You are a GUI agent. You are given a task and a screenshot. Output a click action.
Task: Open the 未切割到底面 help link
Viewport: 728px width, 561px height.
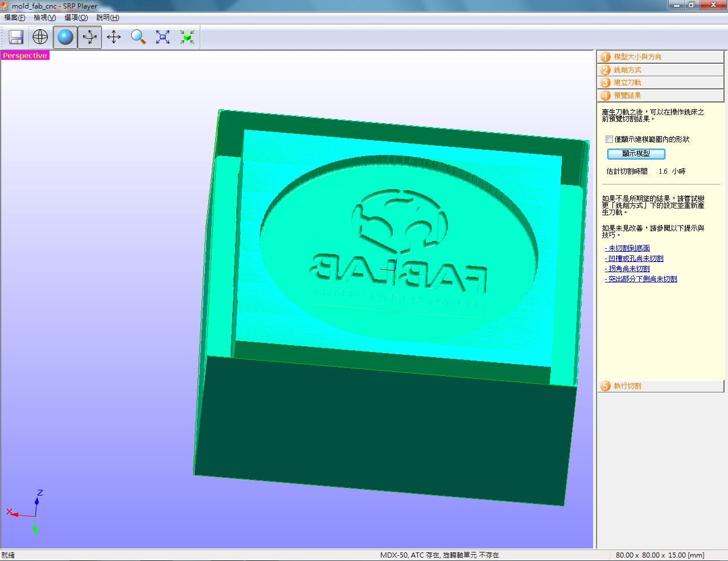point(627,248)
